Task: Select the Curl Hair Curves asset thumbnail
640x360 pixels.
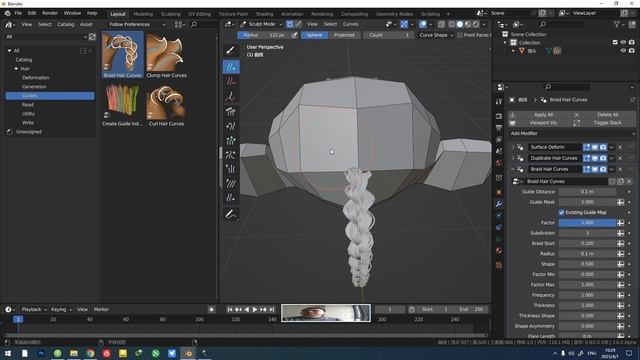Action: (166, 103)
